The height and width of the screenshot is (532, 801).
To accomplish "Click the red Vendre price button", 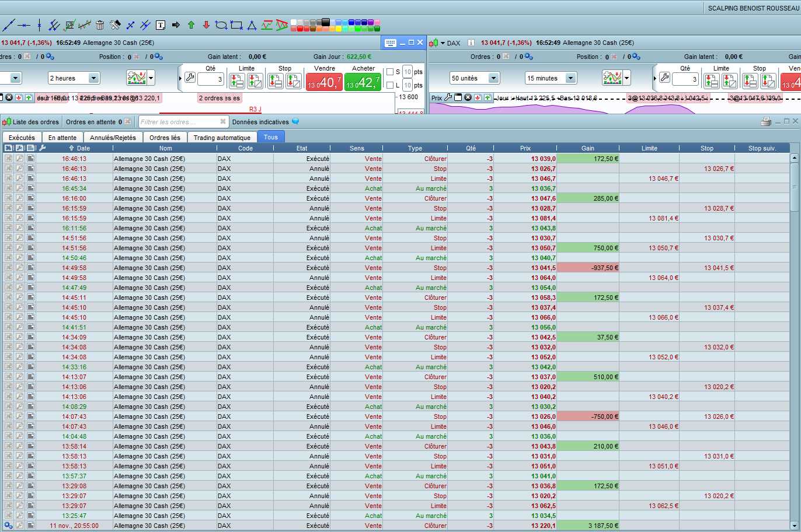I will 324,82.
